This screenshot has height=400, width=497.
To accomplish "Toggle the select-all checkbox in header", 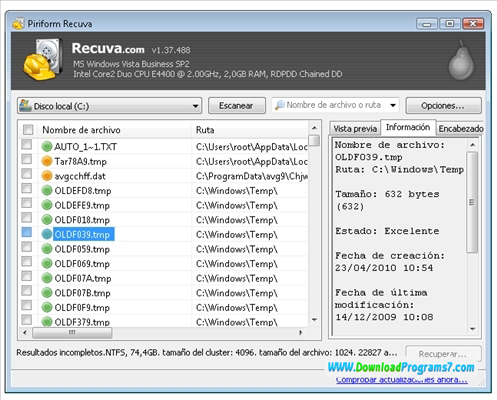I will coord(28,130).
